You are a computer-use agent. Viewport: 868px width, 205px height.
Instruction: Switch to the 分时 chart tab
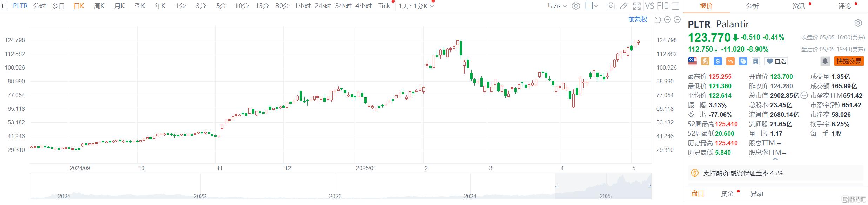40,6
